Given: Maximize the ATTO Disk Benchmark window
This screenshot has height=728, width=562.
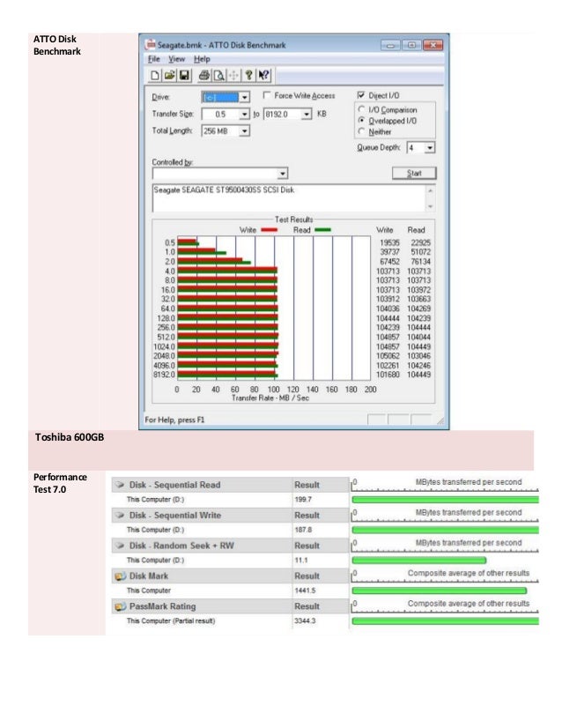Looking at the screenshot, I should (x=411, y=45).
